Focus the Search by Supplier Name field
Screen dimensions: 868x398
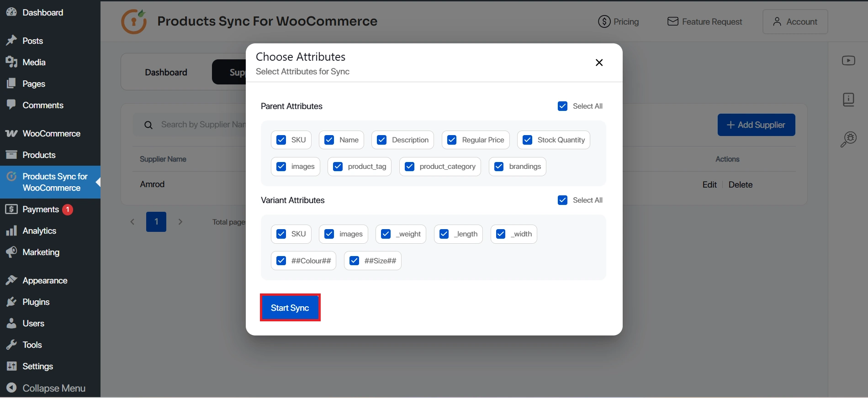pyautogui.click(x=190, y=125)
